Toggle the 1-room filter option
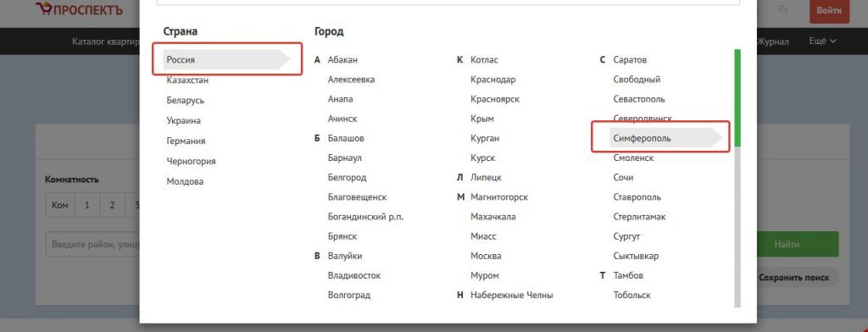 87,205
